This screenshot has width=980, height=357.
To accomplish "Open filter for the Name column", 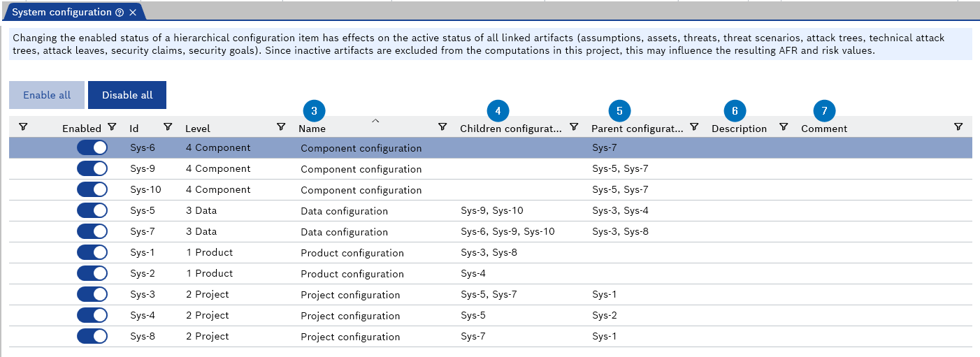I will (442, 127).
